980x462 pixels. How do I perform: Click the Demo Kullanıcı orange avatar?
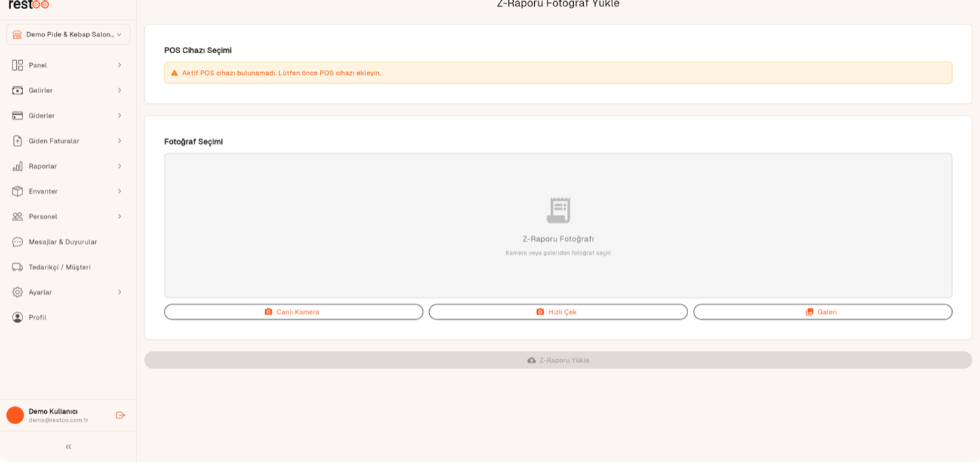click(15, 415)
